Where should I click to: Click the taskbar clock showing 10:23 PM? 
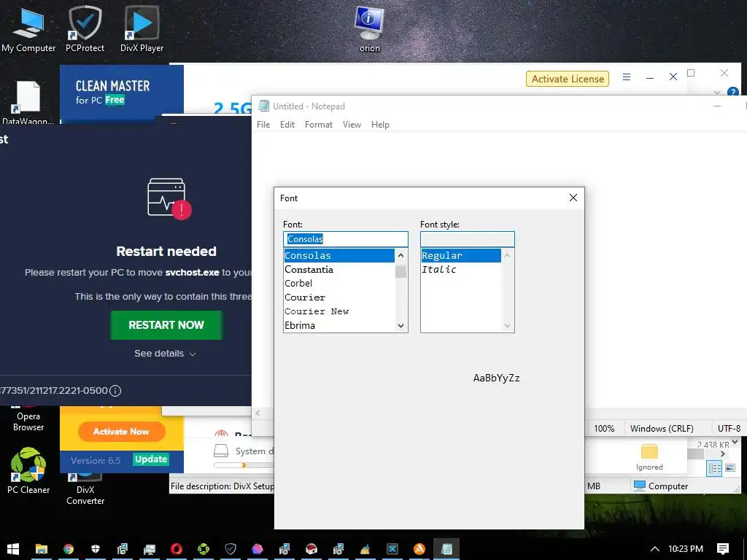pyautogui.click(x=686, y=549)
